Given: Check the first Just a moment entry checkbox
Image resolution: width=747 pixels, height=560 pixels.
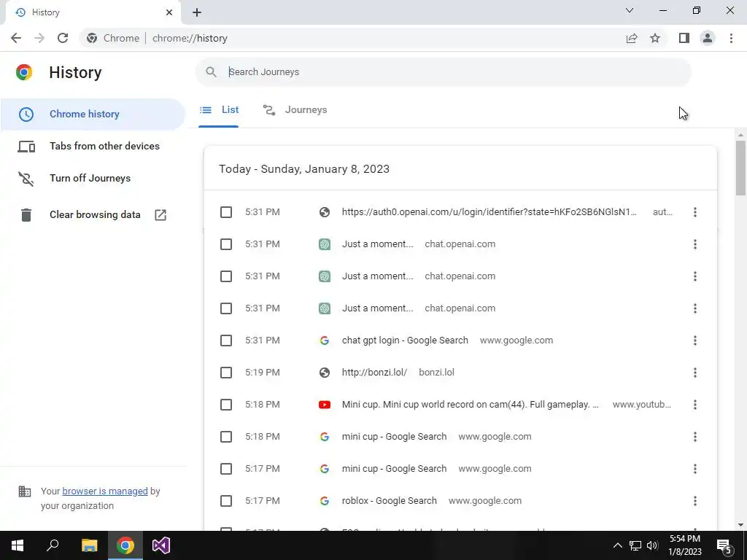Looking at the screenshot, I should (x=226, y=244).
